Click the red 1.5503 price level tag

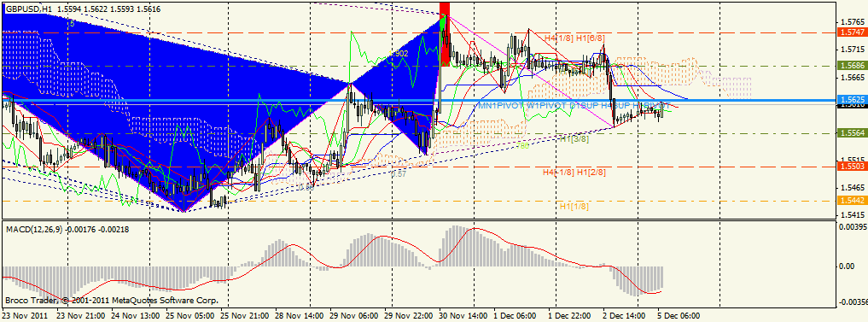[x=852, y=167]
